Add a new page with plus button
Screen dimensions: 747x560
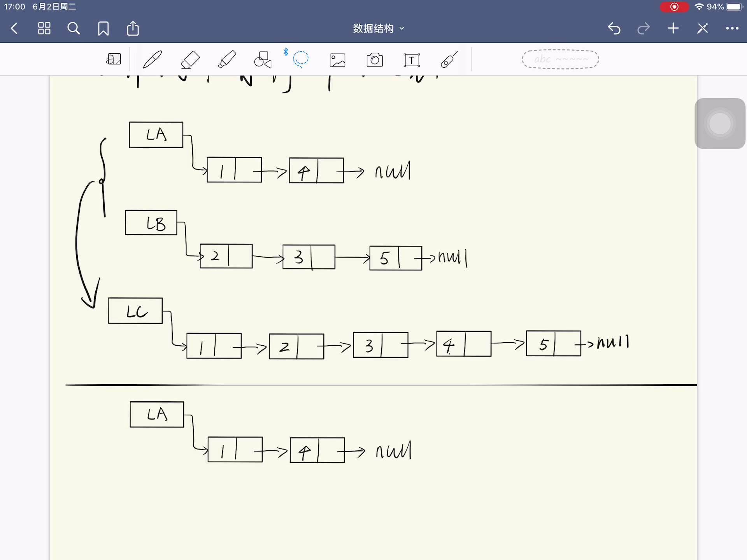pyautogui.click(x=673, y=28)
